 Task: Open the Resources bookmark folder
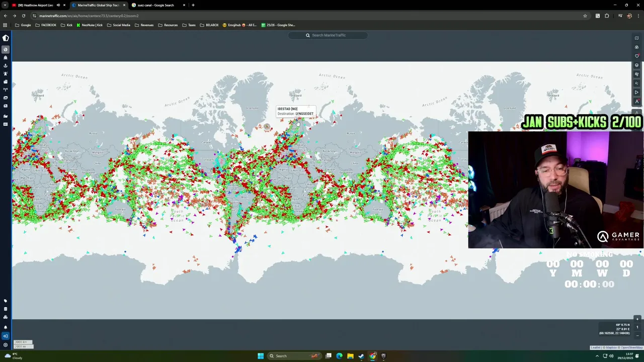[168, 25]
